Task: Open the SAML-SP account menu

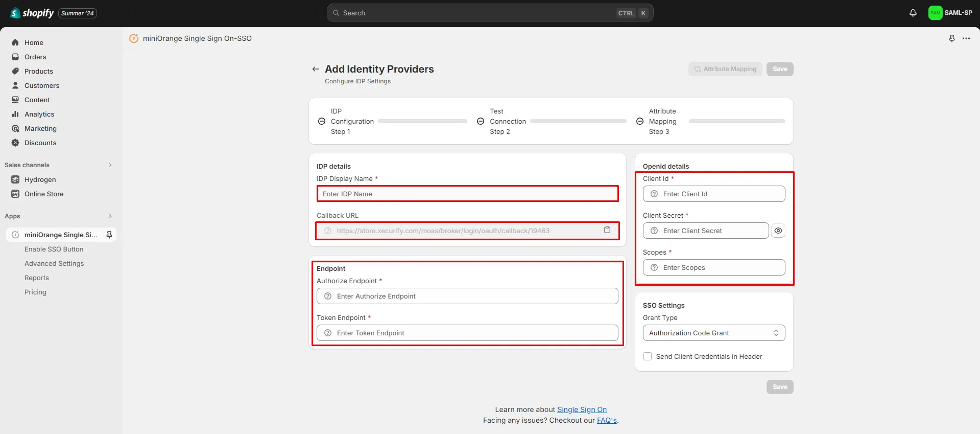Action: (950, 13)
